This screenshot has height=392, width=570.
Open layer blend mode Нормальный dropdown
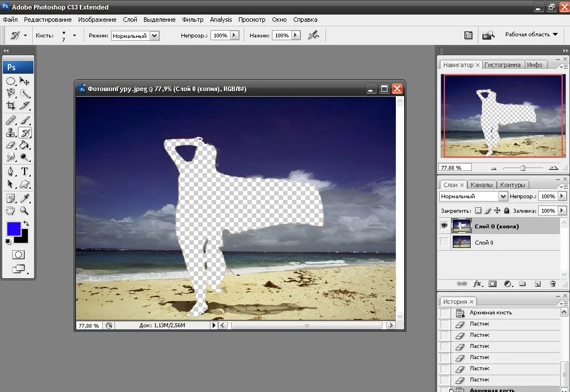[473, 197]
